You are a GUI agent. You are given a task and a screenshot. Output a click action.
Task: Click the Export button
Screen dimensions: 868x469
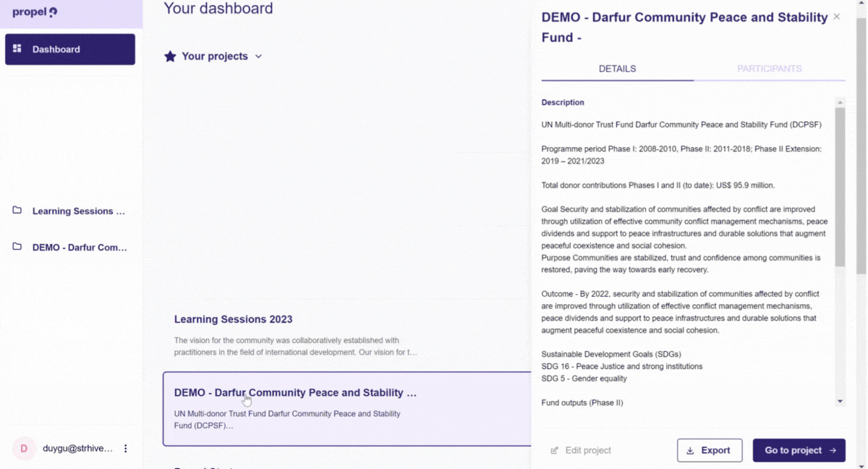pyautogui.click(x=709, y=450)
